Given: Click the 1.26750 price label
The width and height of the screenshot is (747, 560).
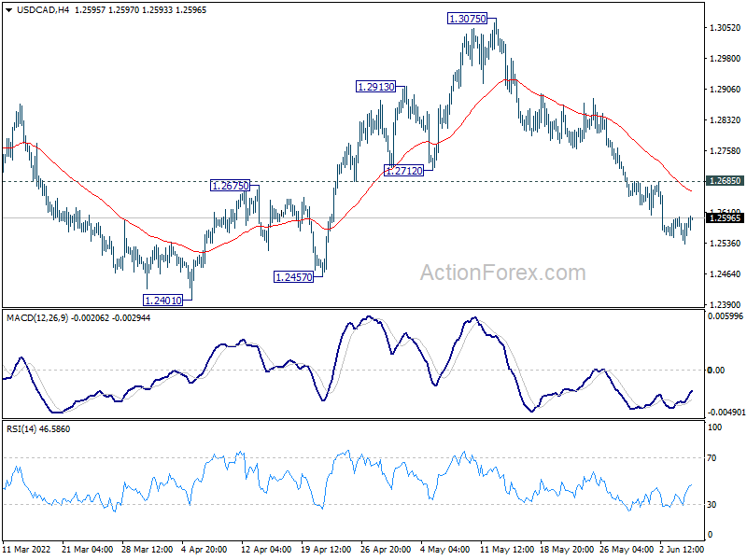Looking at the screenshot, I should (230, 186).
